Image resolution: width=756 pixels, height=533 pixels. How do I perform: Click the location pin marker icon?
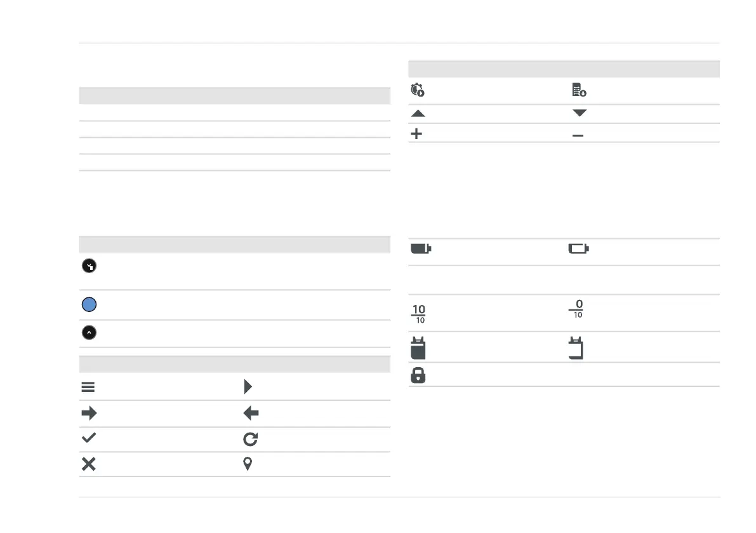coord(248,464)
